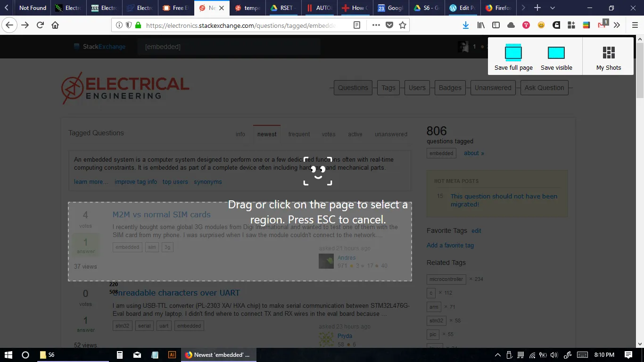Image resolution: width=644 pixels, height=362 pixels.
Task: Toggle Reader View for this page
Action: [357, 25]
